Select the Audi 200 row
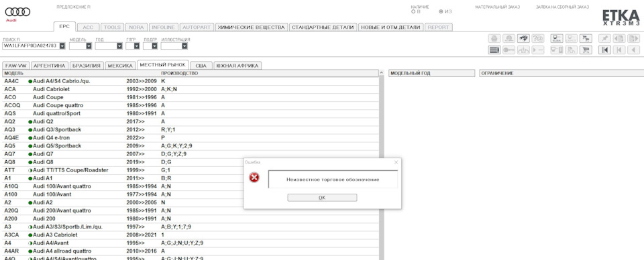Image resolution: width=644 pixels, height=260 pixels. click(x=191, y=218)
